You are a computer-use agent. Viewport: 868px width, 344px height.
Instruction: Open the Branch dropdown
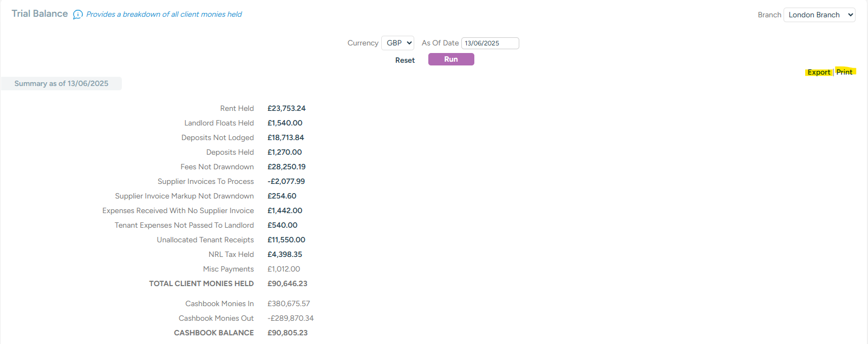click(819, 15)
